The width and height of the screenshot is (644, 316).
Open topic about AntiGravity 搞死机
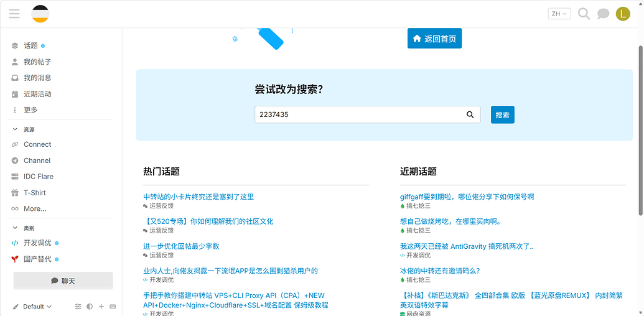[467, 246]
